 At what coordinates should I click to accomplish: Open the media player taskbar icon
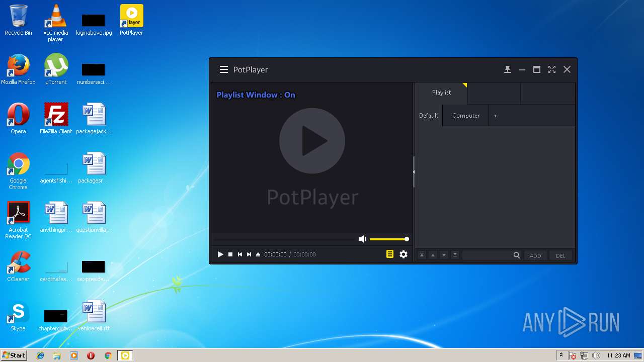pos(74,355)
